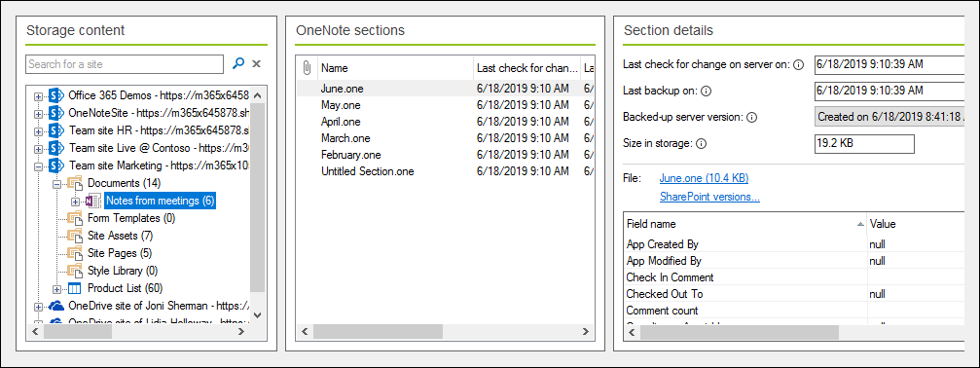980x368 pixels.
Task: Click storage tree scroll up arrow
Action: [x=258, y=94]
